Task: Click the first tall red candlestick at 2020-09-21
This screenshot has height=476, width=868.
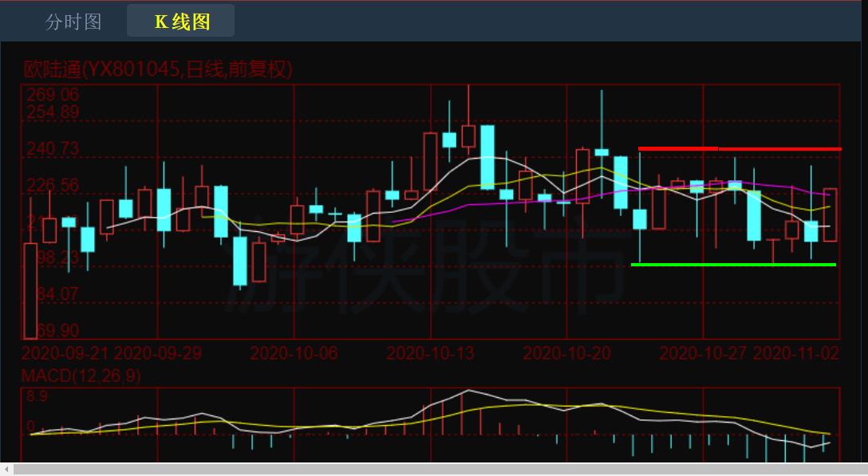Action: pyautogui.click(x=30, y=290)
